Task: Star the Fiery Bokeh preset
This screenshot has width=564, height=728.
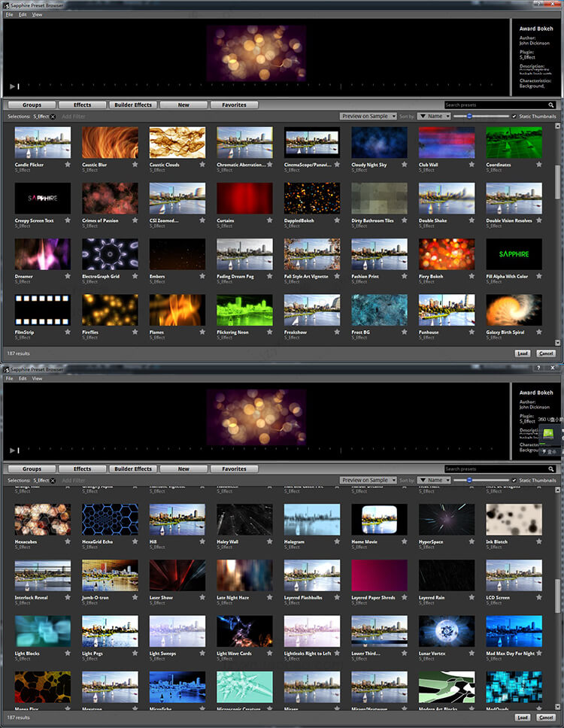Action: coord(472,276)
